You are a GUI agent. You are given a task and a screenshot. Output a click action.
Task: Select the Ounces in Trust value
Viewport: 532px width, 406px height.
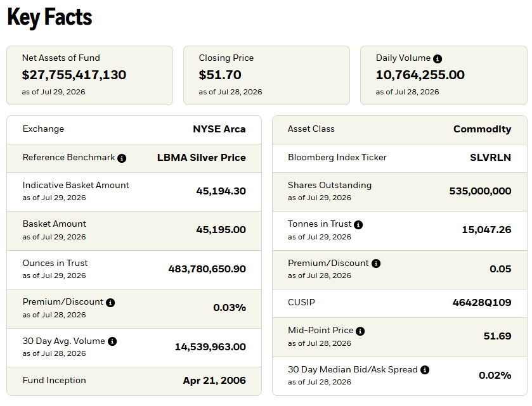[207, 269]
